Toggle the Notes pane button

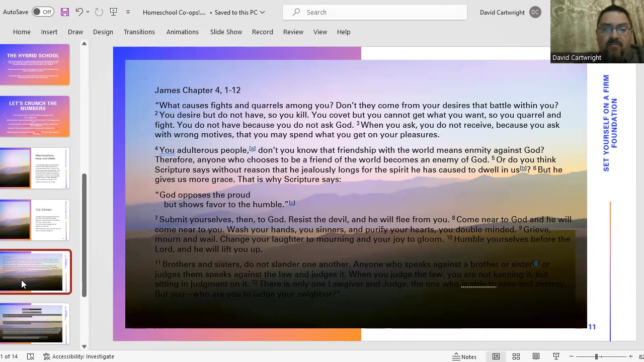tap(465, 356)
